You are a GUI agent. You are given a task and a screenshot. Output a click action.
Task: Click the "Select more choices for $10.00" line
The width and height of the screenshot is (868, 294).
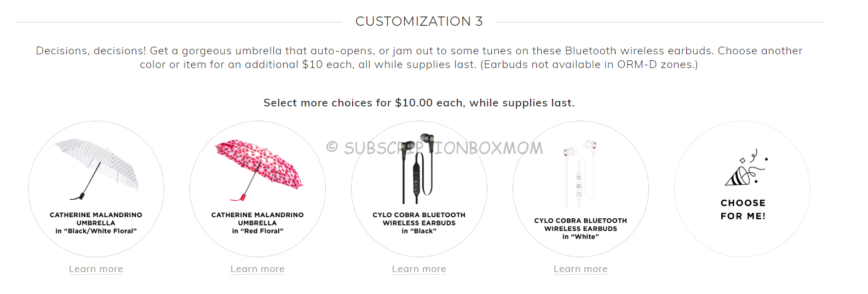pyautogui.click(x=419, y=103)
